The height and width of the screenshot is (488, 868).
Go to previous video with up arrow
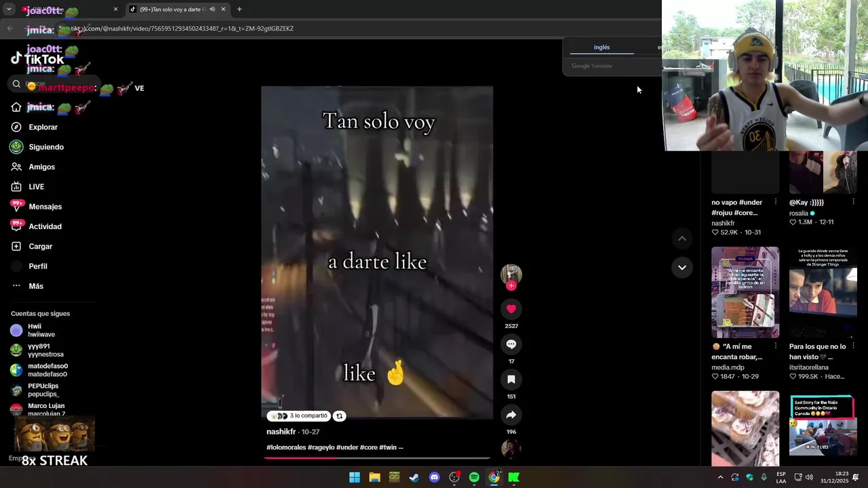coord(682,239)
